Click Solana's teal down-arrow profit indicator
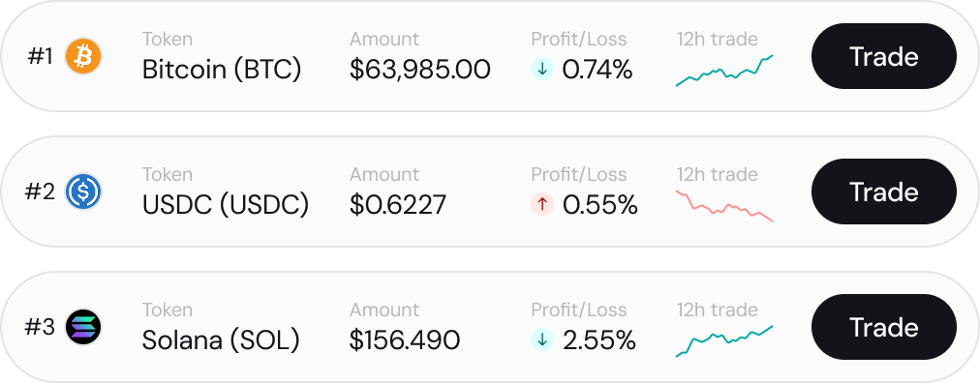This screenshot has height=383, width=980. pyautogui.click(x=542, y=339)
